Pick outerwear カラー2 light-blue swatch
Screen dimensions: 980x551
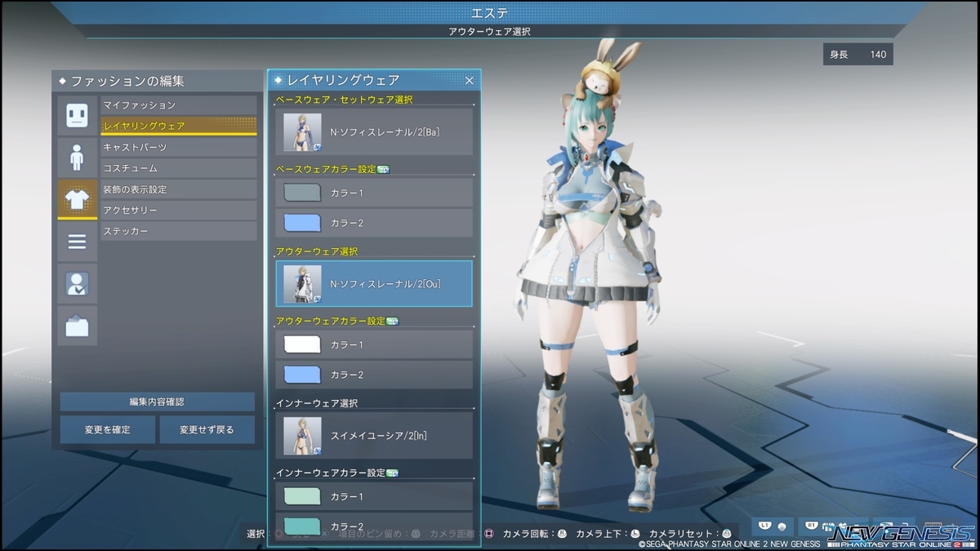[302, 375]
